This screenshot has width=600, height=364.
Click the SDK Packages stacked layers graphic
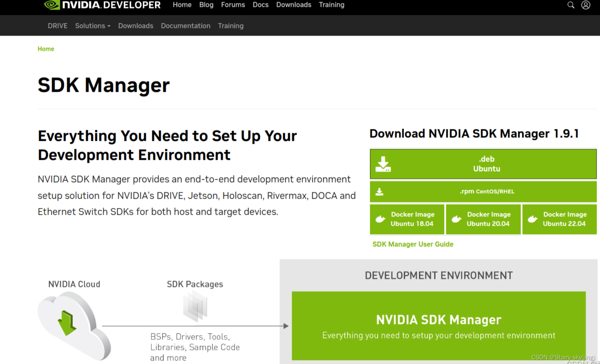pyautogui.click(x=195, y=306)
